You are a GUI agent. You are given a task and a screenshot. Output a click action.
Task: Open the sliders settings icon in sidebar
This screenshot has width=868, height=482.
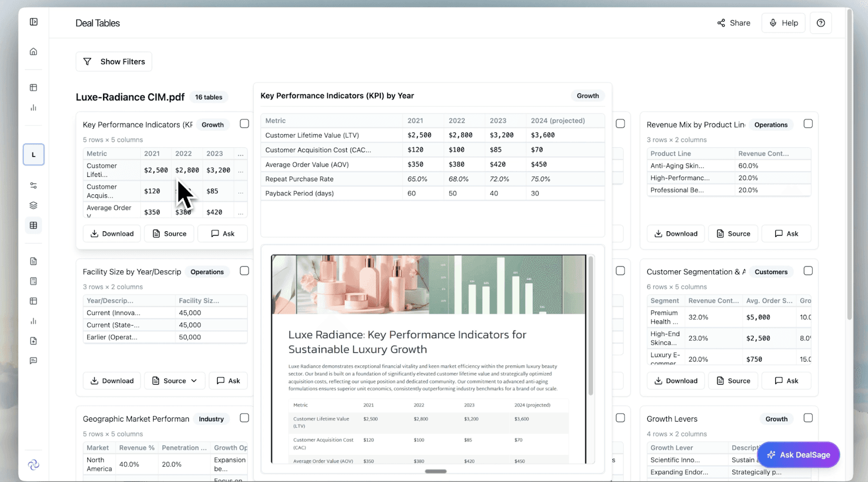34,186
